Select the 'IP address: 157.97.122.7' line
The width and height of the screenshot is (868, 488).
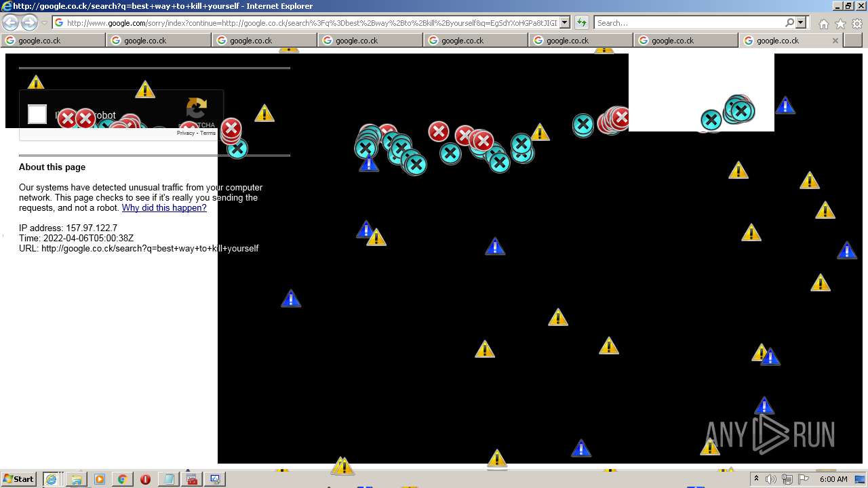[68, 228]
